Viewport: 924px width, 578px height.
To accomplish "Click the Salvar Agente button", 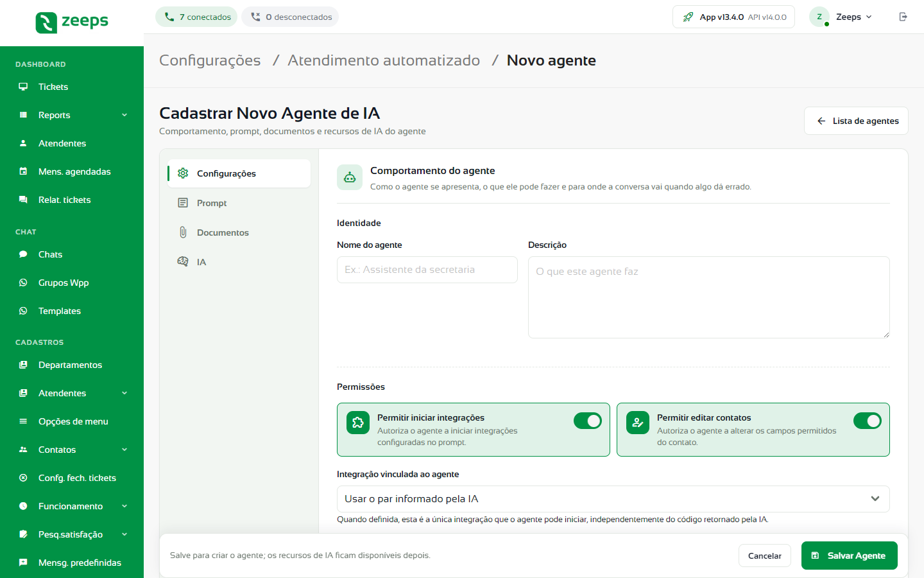I will click(x=850, y=556).
